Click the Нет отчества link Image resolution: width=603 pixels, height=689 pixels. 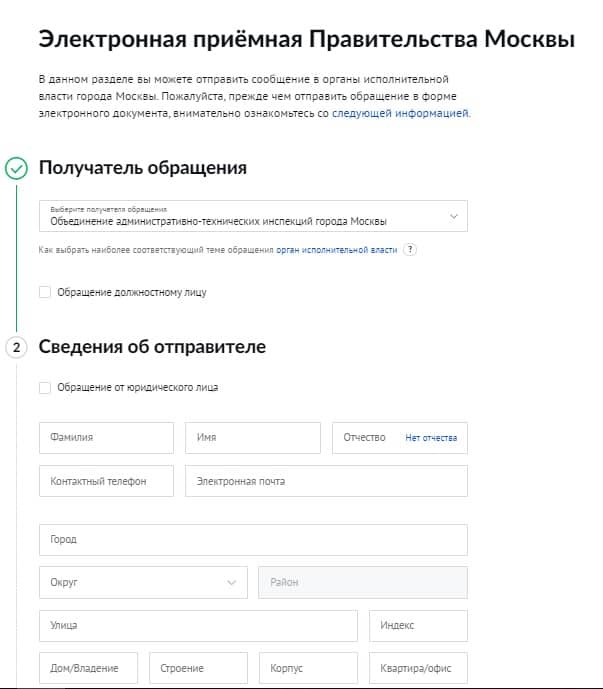(431, 438)
